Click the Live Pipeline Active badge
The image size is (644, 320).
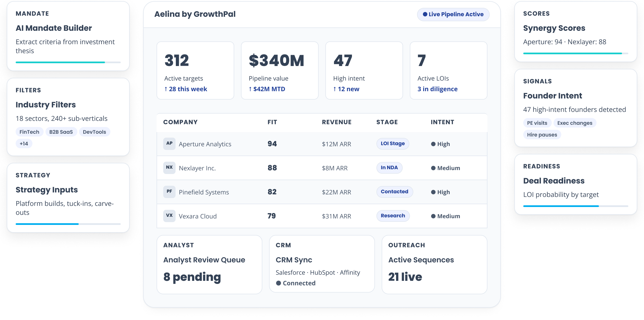pos(453,14)
